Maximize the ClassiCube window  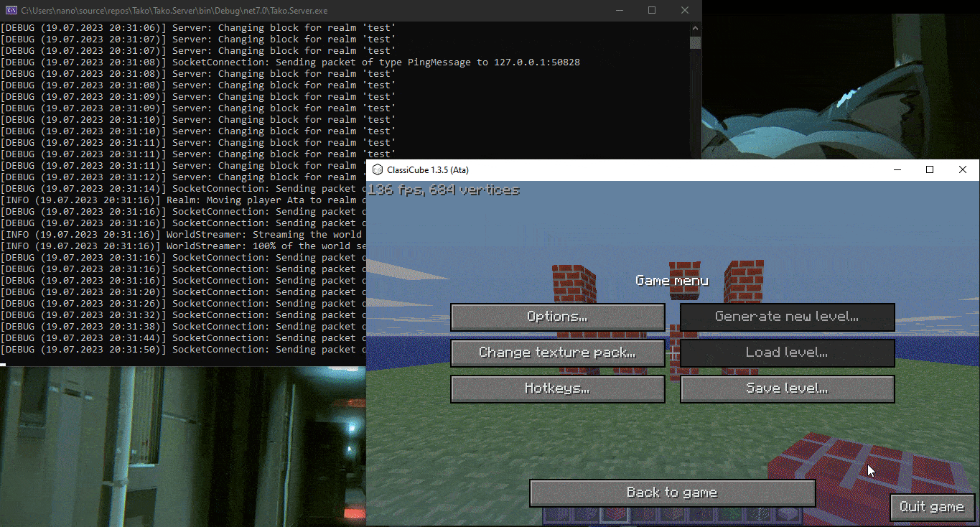930,169
